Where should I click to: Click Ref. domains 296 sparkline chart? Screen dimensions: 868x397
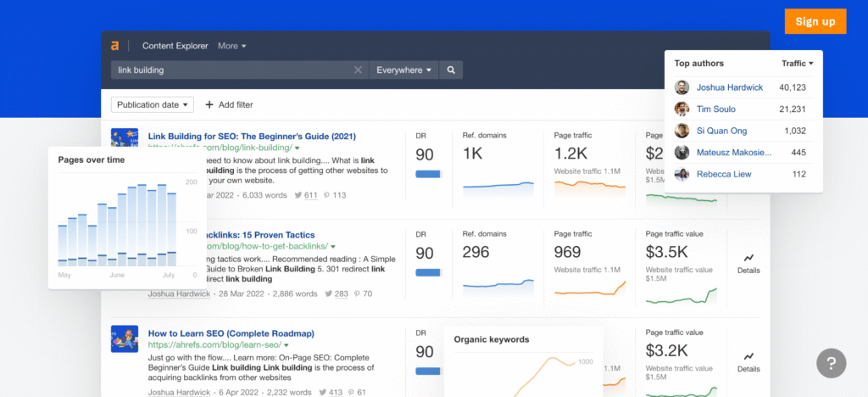click(498, 288)
